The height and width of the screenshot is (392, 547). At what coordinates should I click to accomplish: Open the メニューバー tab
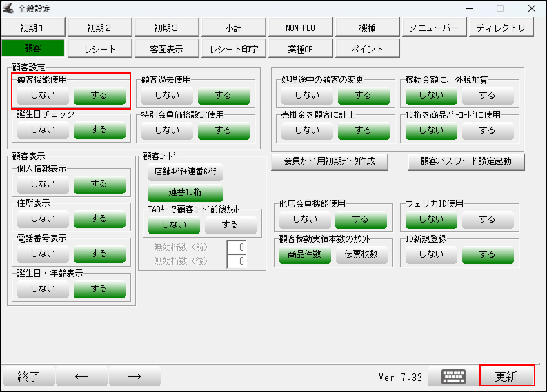click(x=434, y=28)
